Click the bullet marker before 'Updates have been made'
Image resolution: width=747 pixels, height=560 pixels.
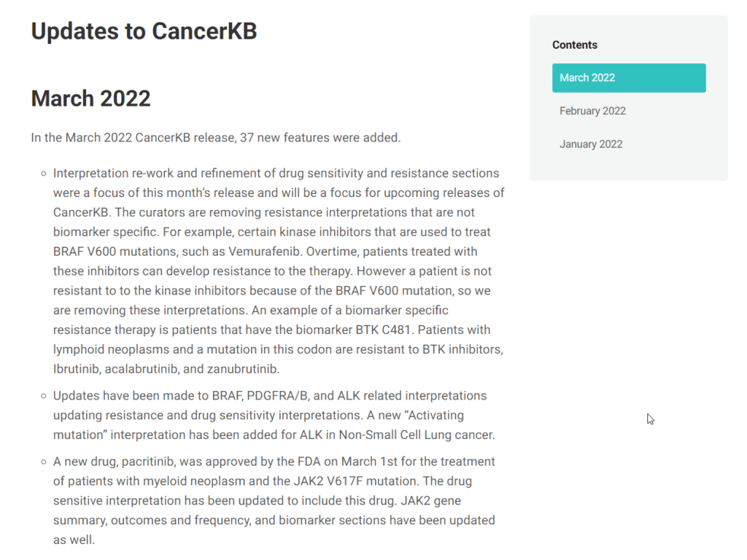tap(44, 396)
